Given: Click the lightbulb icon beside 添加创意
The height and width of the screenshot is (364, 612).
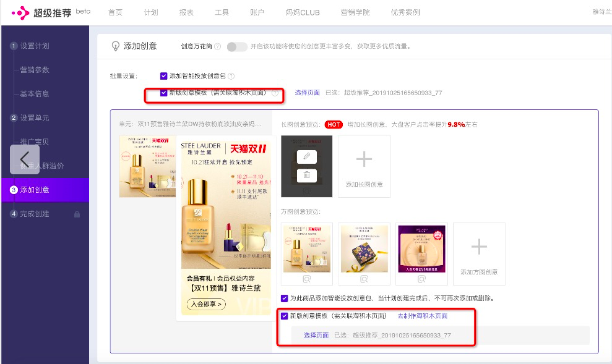Looking at the screenshot, I should pos(116,46).
